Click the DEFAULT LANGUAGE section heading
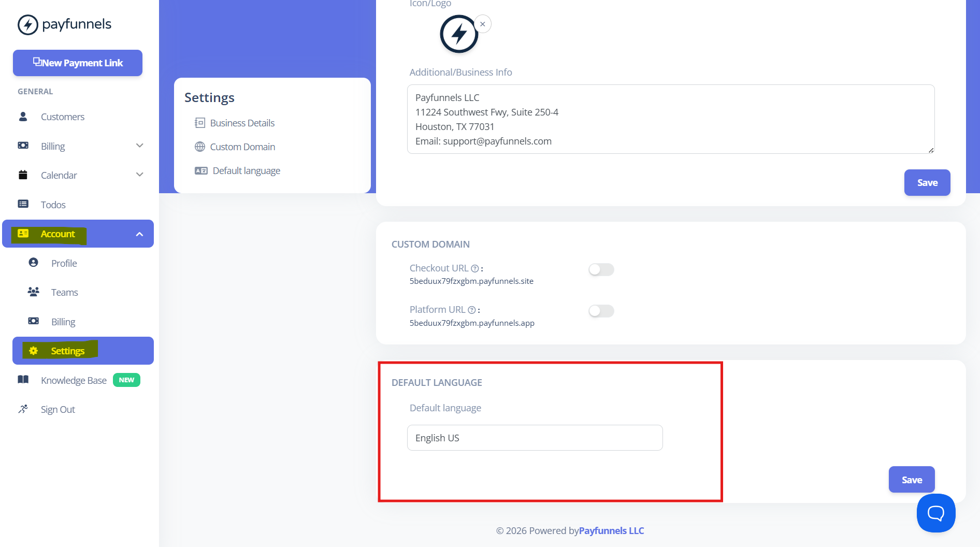980x547 pixels. pyautogui.click(x=437, y=382)
